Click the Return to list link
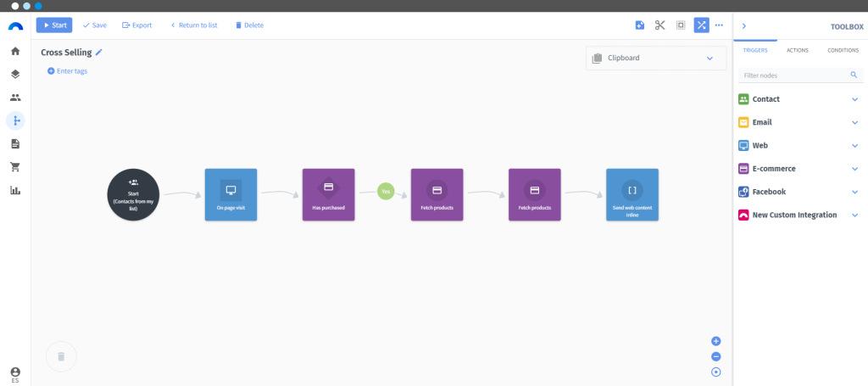The image size is (868, 386). tap(194, 25)
